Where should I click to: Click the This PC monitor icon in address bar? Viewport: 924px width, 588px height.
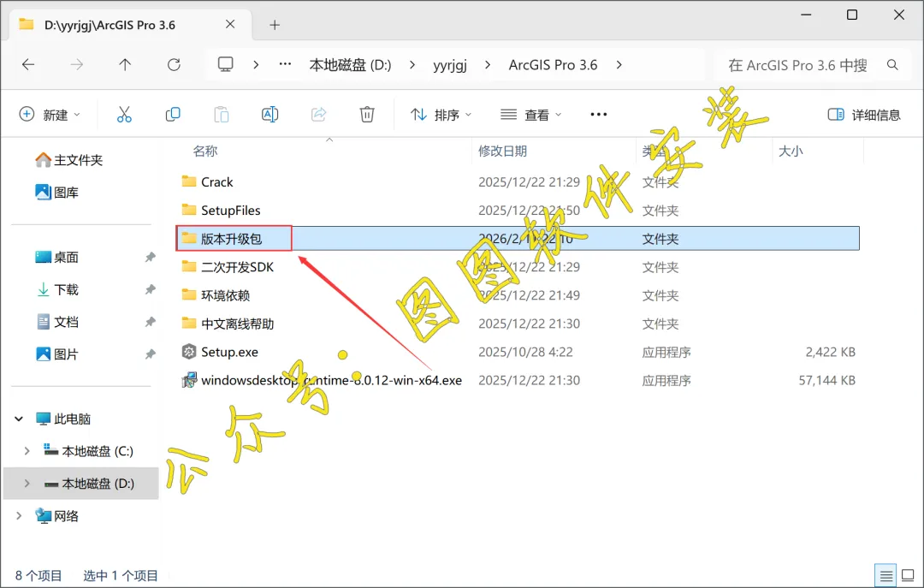point(225,64)
